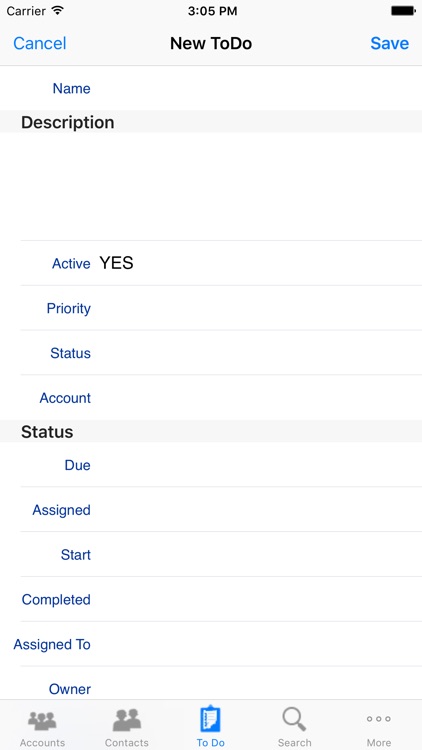Toggle the Active YES value
Screen dimensions: 422x750
coord(116,263)
